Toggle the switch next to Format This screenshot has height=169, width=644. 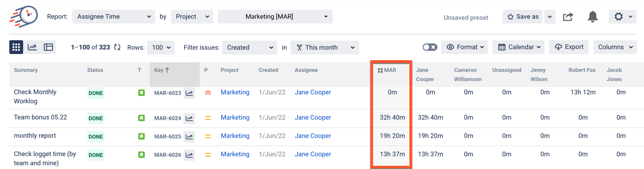point(430,47)
